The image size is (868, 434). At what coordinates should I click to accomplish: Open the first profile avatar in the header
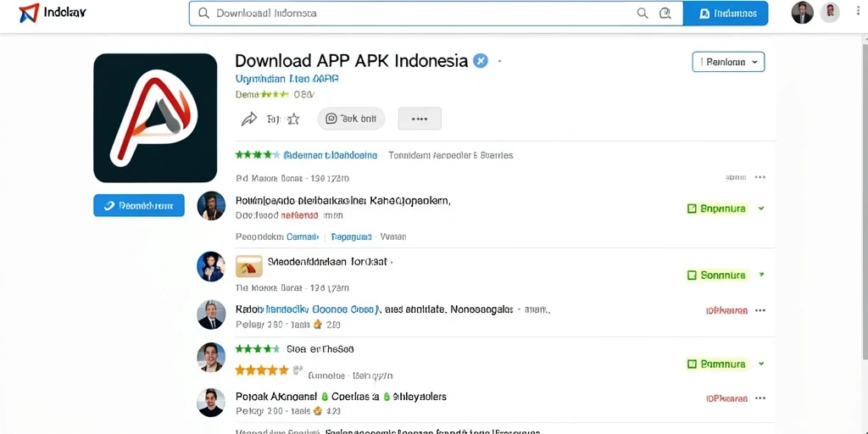coord(802,13)
